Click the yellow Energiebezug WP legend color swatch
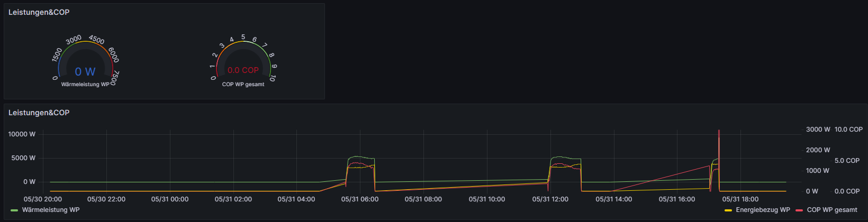868x222 pixels. (x=728, y=210)
